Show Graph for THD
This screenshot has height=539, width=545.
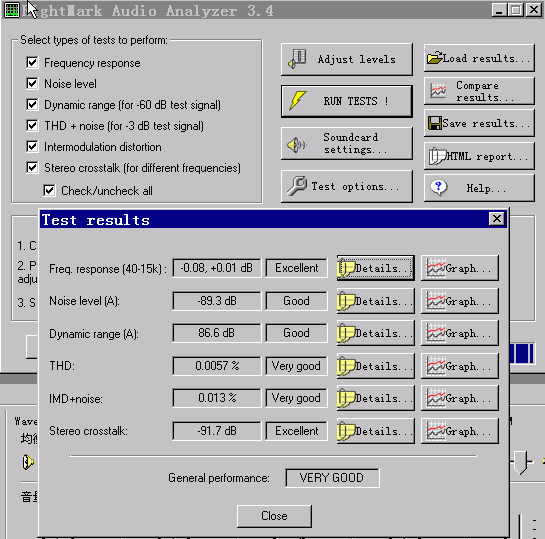pyautogui.click(x=460, y=366)
